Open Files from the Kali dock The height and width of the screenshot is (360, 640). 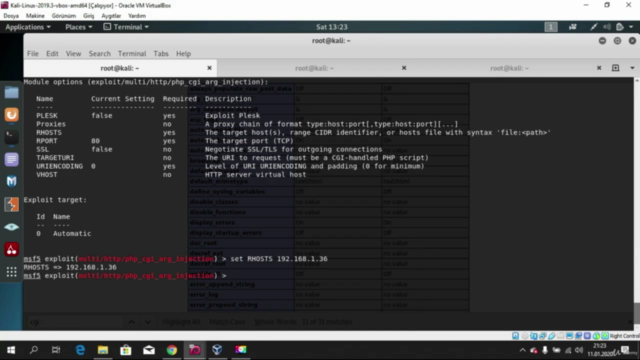pos(11,93)
